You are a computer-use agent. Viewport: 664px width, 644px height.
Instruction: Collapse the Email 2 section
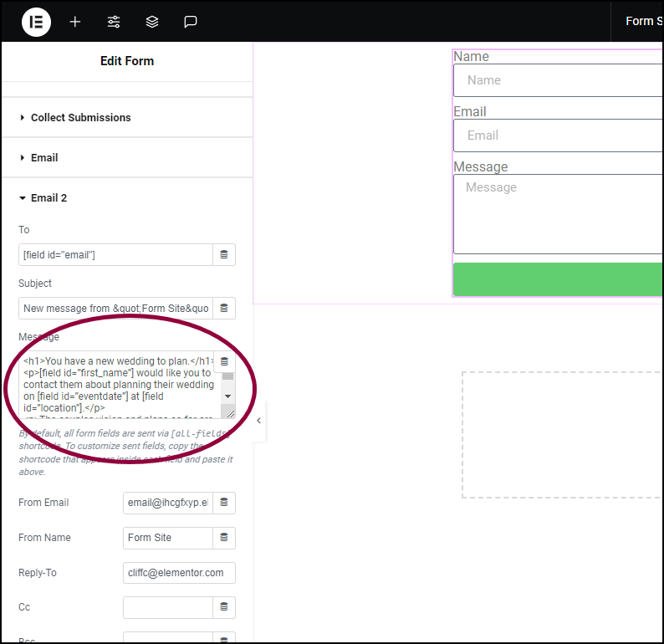pos(127,197)
